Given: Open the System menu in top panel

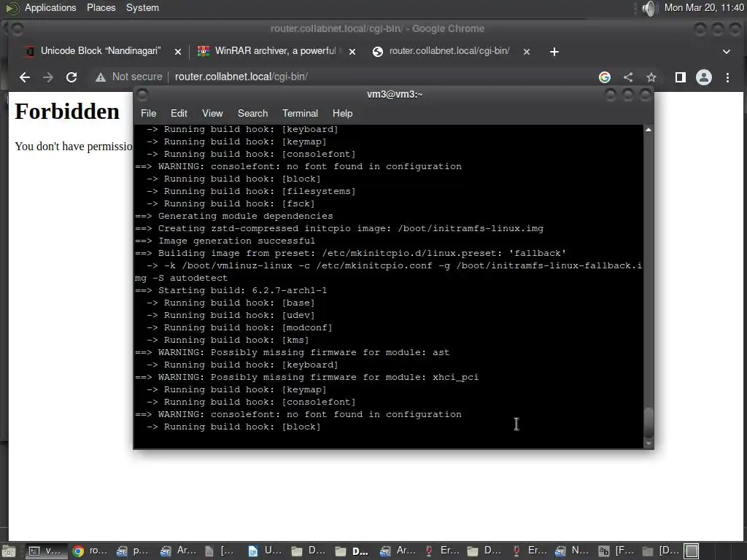Looking at the screenshot, I should point(142,7).
